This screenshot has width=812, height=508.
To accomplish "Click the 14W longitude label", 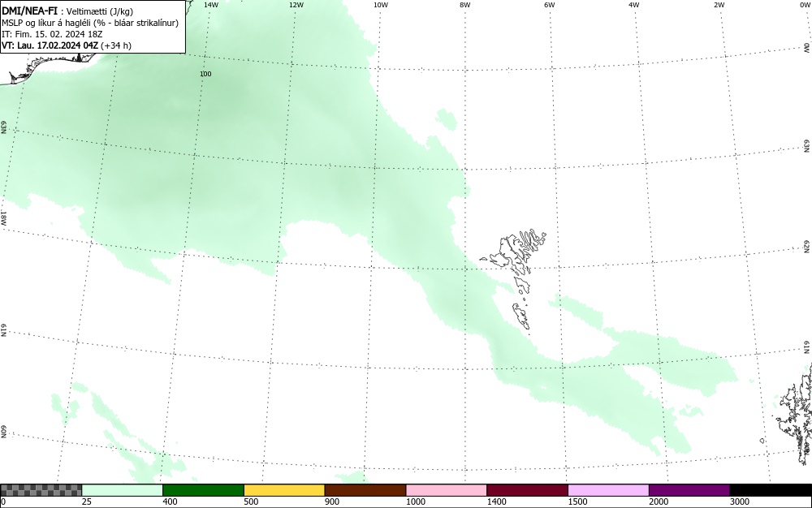I will (211, 5).
